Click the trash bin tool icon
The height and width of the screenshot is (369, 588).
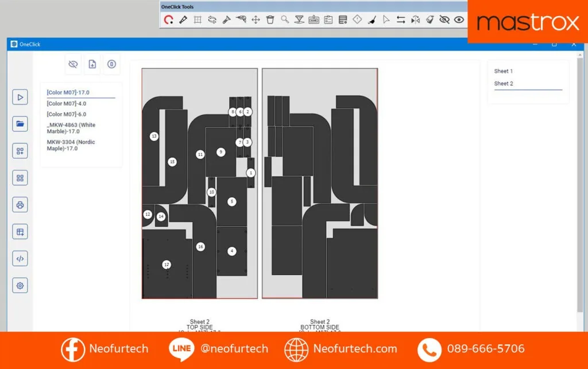270,20
